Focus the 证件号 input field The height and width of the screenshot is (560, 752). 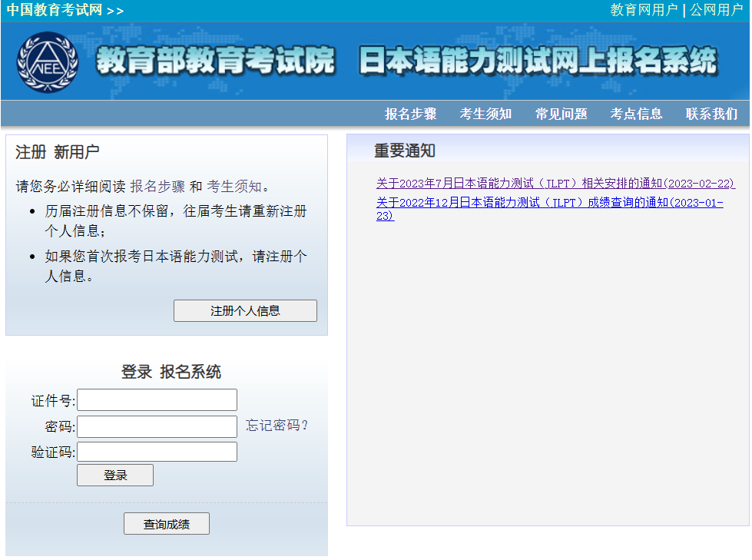click(x=157, y=400)
